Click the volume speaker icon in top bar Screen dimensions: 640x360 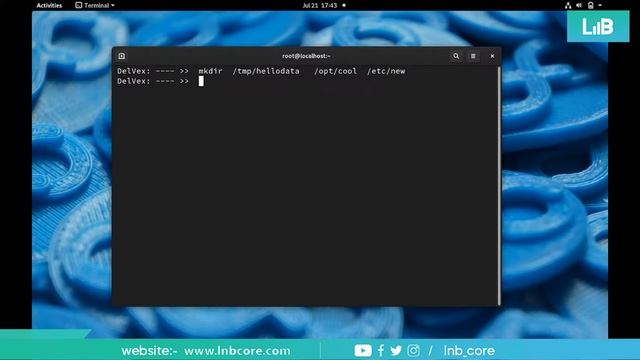coord(579,5)
